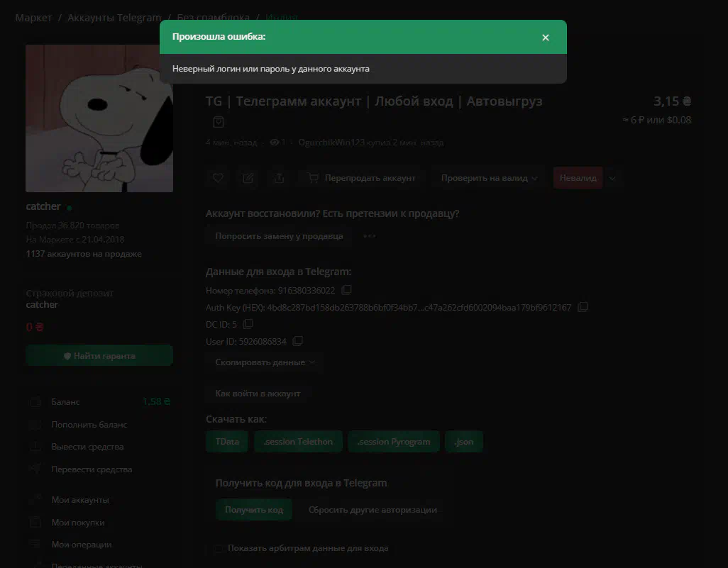
Task: Close the error notification popup
Action: pos(546,38)
